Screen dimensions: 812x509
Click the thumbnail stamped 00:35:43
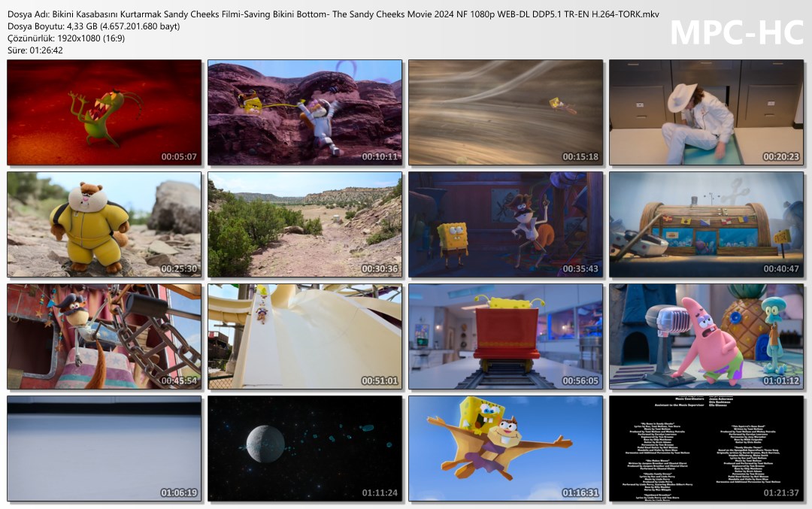pos(505,225)
